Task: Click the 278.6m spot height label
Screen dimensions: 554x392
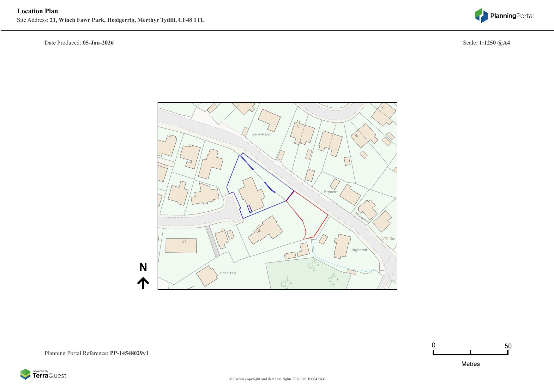Action: point(388,239)
